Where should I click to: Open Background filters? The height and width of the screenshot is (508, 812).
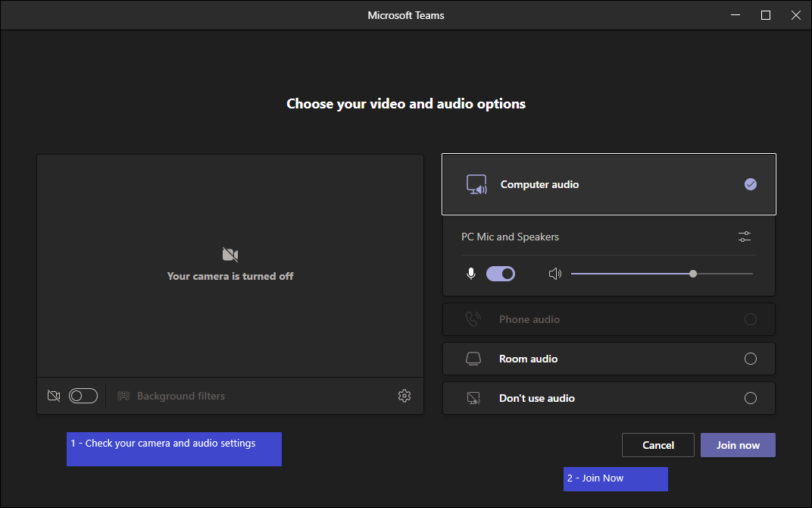click(171, 396)
